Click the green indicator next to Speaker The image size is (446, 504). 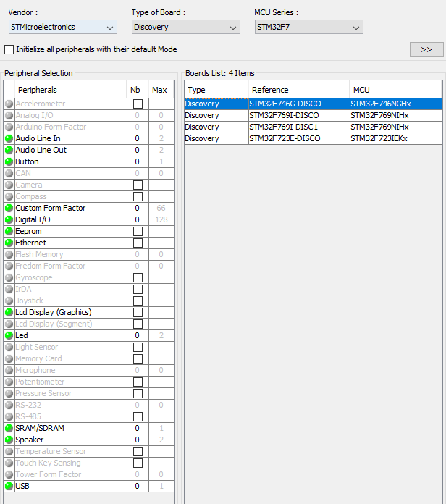9,440
